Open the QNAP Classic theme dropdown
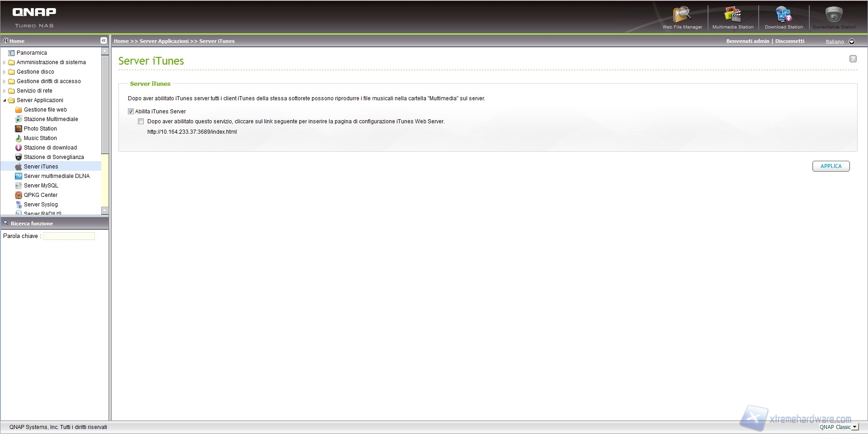The image size is (868, 434). coord(854,427)
